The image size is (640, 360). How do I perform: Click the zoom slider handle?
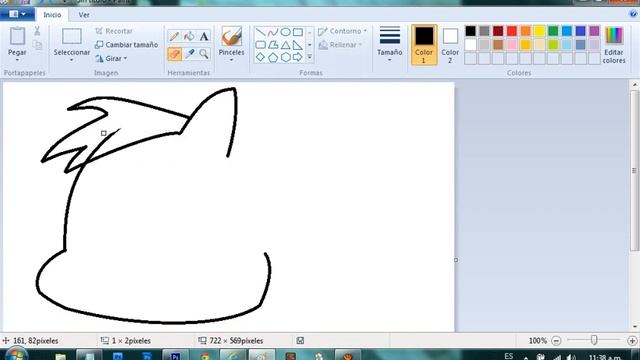point(594,340)
